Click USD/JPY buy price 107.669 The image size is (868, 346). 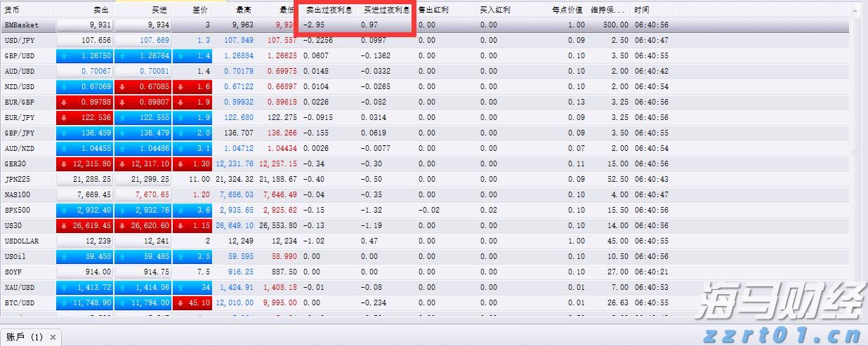(x=143, y=41)
